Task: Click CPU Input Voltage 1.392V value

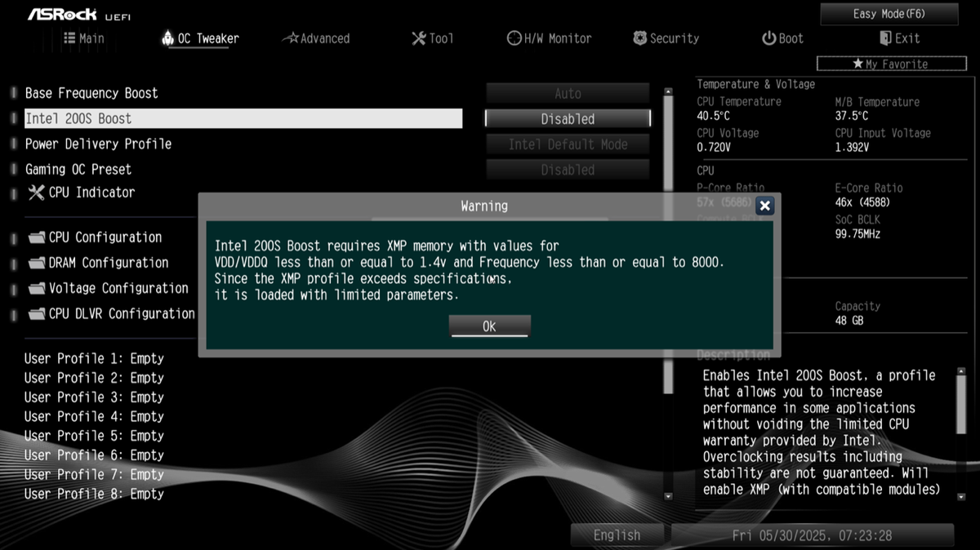Action: pyautogui.click(x=852, y=148)
